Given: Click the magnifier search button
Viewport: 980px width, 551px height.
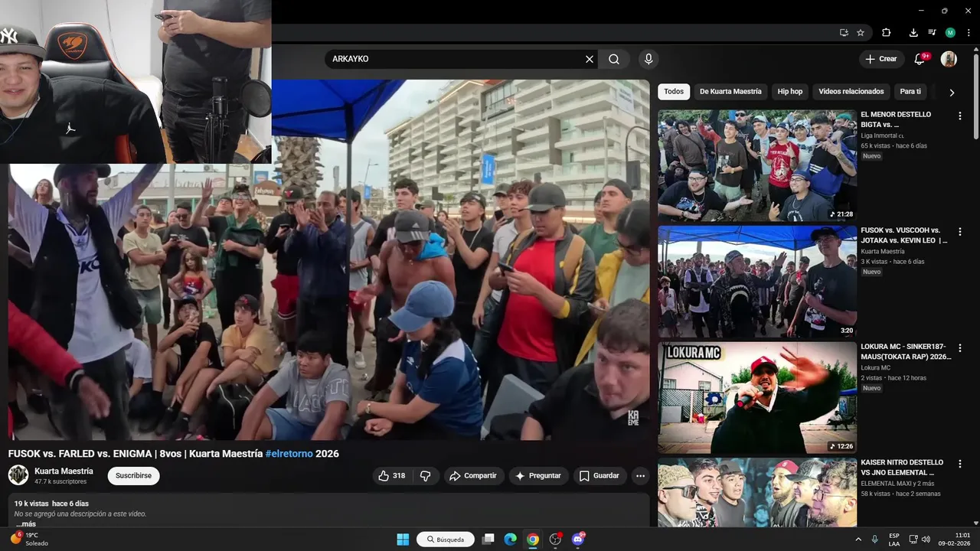Looking at the screenshot, I should point(614,59).
